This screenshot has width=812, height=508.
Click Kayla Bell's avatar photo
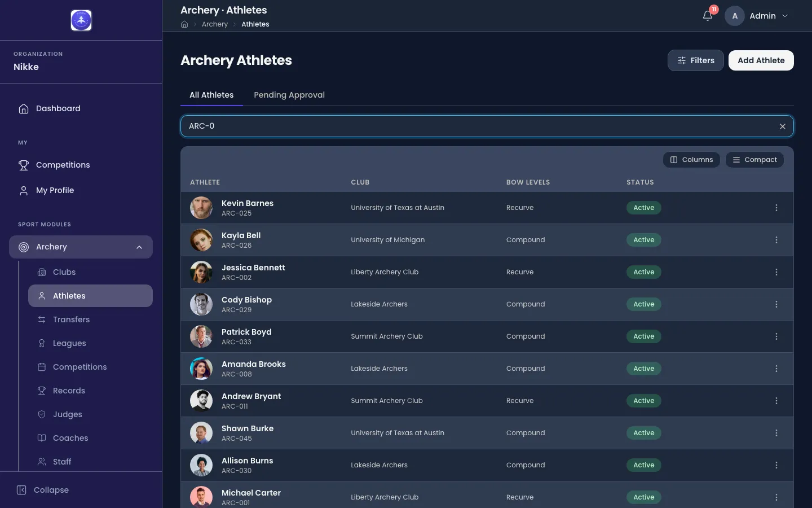[201, 240]
